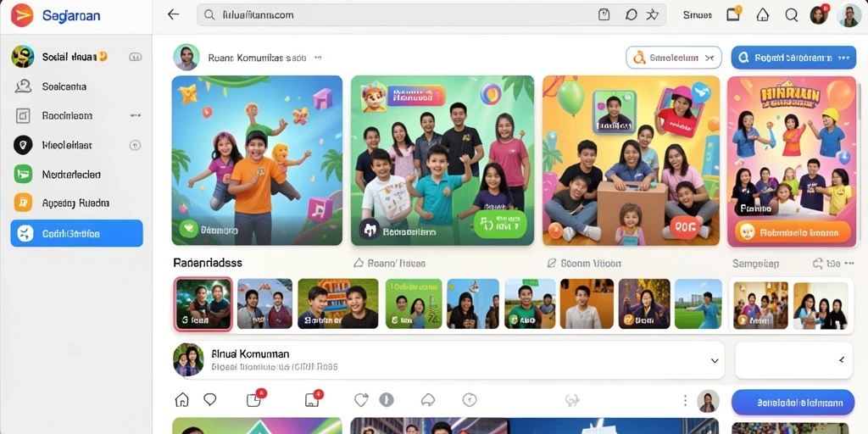Open the home icon in top bar

point(763,15)
